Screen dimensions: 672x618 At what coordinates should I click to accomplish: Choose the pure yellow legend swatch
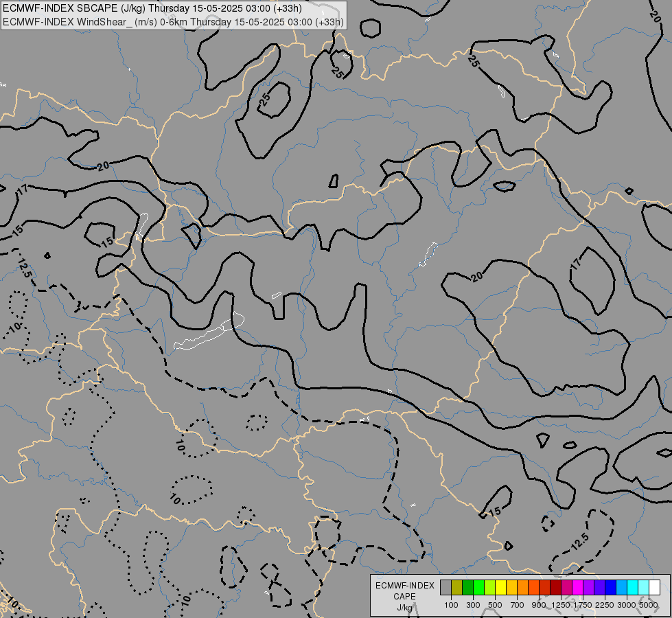(500, 587)
